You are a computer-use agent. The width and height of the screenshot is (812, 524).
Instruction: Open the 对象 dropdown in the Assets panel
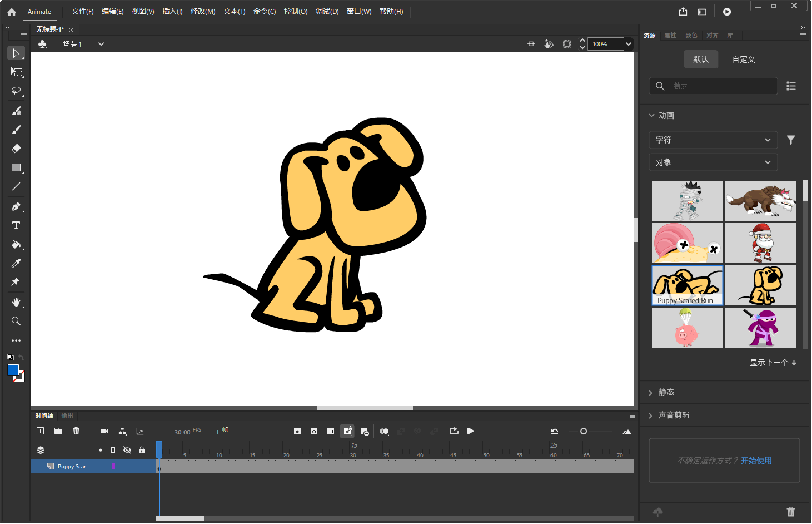click(x=713, y=162)
